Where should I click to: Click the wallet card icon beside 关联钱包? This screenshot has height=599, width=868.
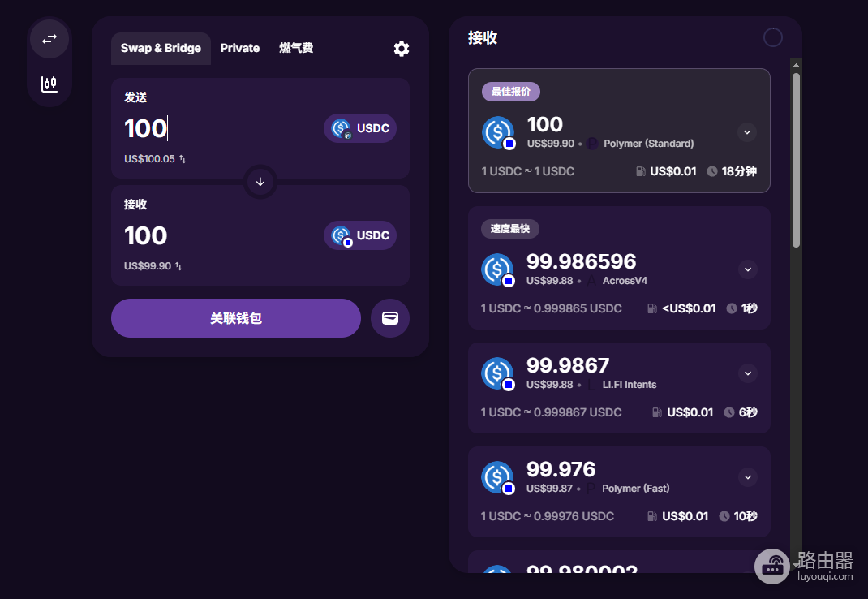(x=390, y=318)
